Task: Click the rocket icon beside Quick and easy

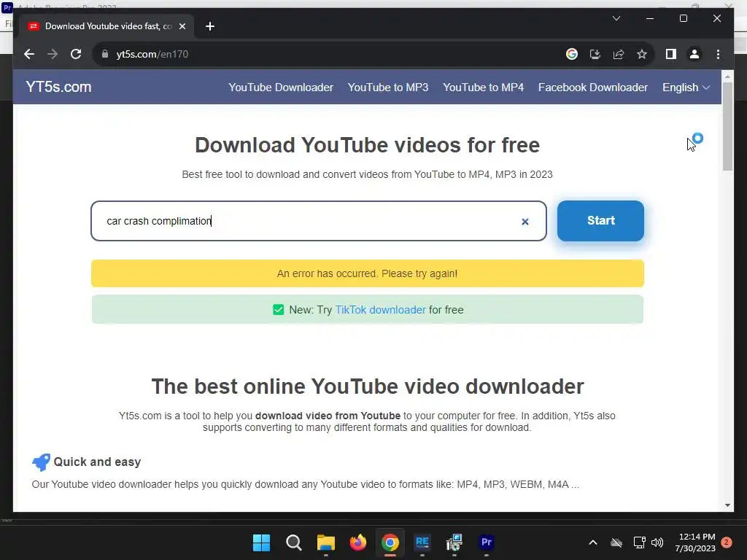Action: point(41,462)
